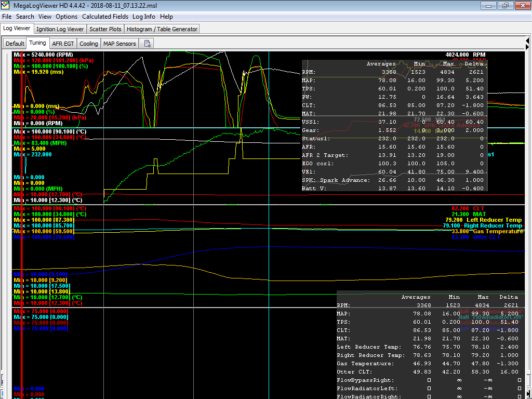Click the '82.200 CLT' cursor value readout

(468, 209)
